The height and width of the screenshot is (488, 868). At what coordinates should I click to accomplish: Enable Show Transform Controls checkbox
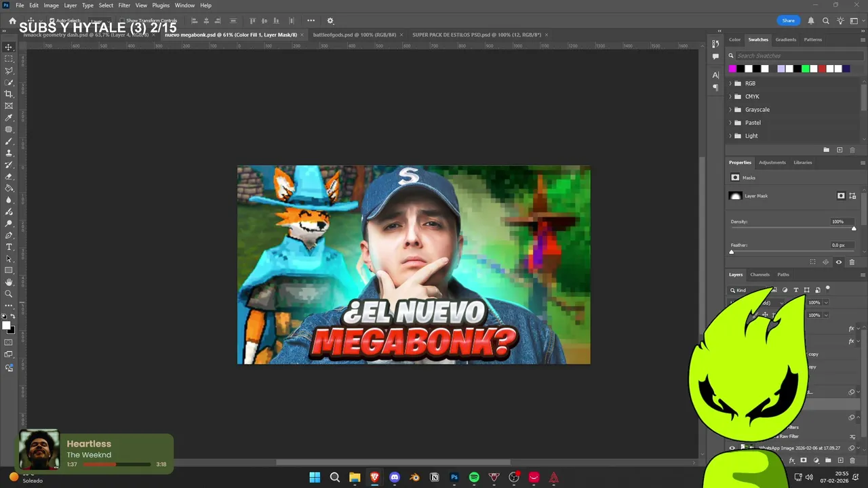click(122, 21)
